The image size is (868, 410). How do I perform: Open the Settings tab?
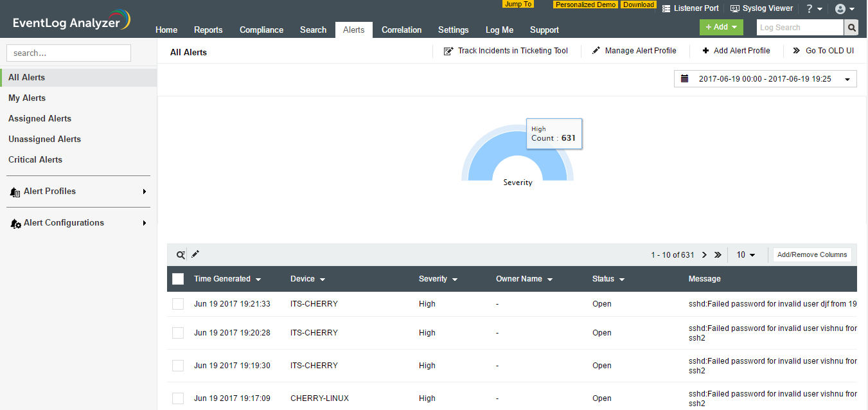[x=454, y=30]
